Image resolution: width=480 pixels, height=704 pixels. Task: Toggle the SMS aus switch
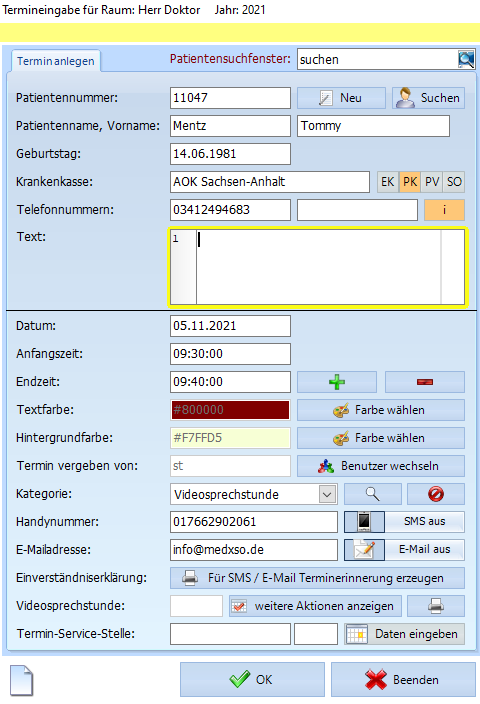pos(424,522)
